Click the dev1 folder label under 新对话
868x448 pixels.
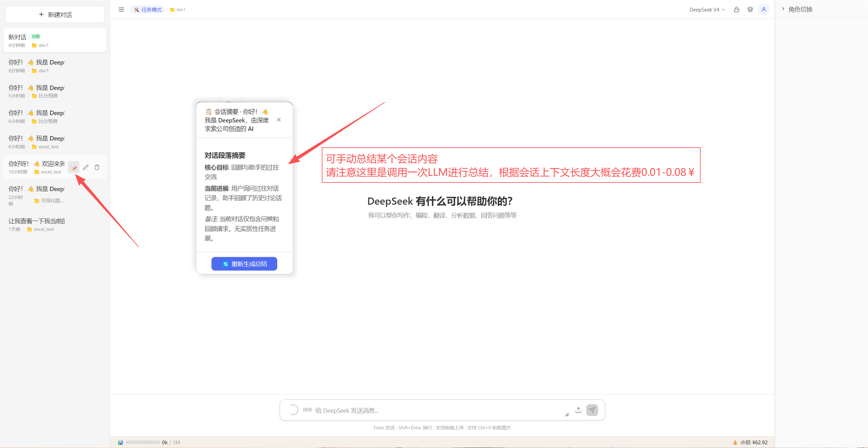[x=40, y=45]
